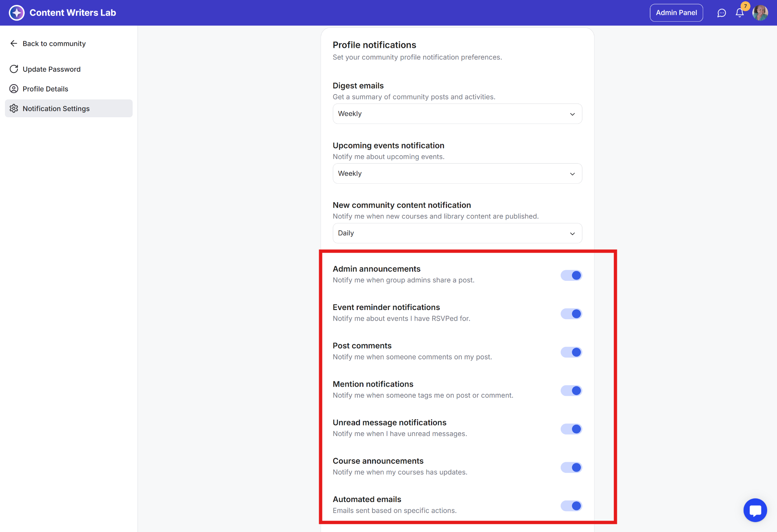
Task: Turn off Post comments notifications
Action: coord(571,352)
